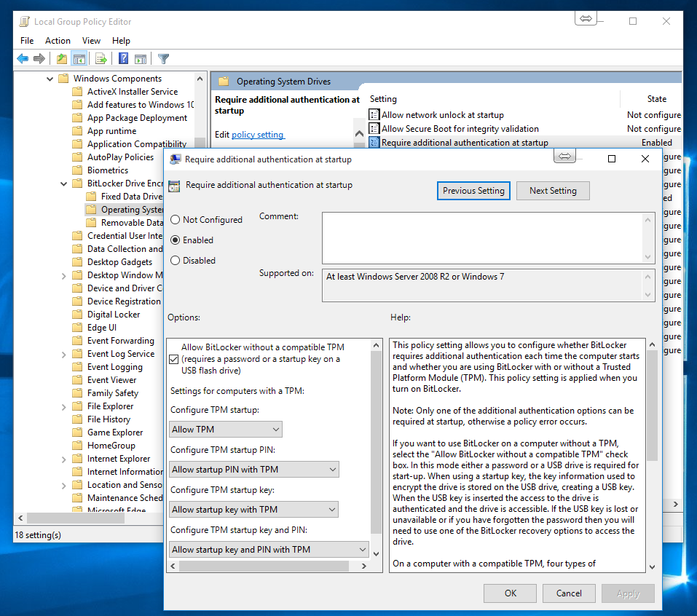Choose the Disabled radio option
The height and width of the screenshot is (616, 697).
tap(176, 261)
